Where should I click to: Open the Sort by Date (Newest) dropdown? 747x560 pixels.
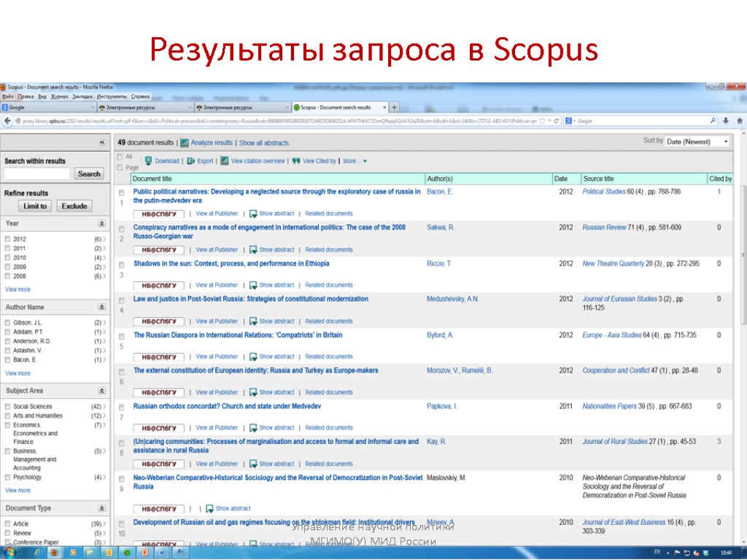click(x=697, y=141)
